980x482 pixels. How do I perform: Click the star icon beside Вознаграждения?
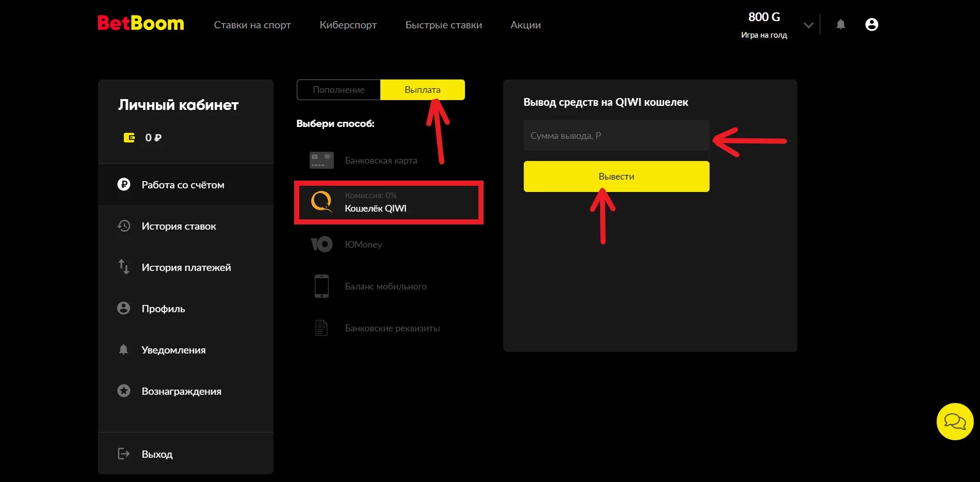pos(124,391)
